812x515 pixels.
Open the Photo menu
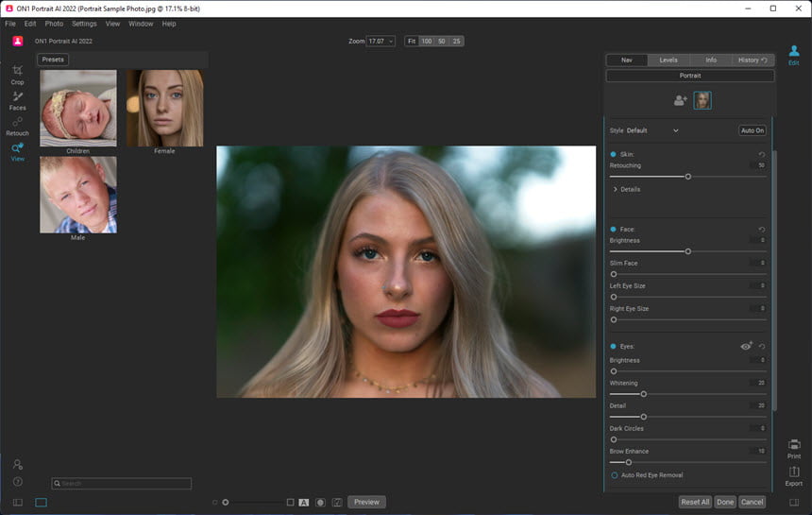[x=54, y=24]
